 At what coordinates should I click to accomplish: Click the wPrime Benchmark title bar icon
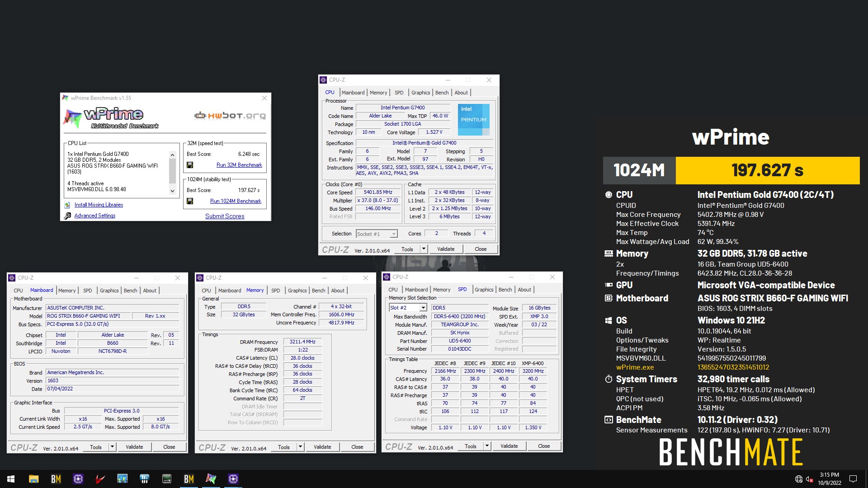pyautogui.click(x=66, y=98)
